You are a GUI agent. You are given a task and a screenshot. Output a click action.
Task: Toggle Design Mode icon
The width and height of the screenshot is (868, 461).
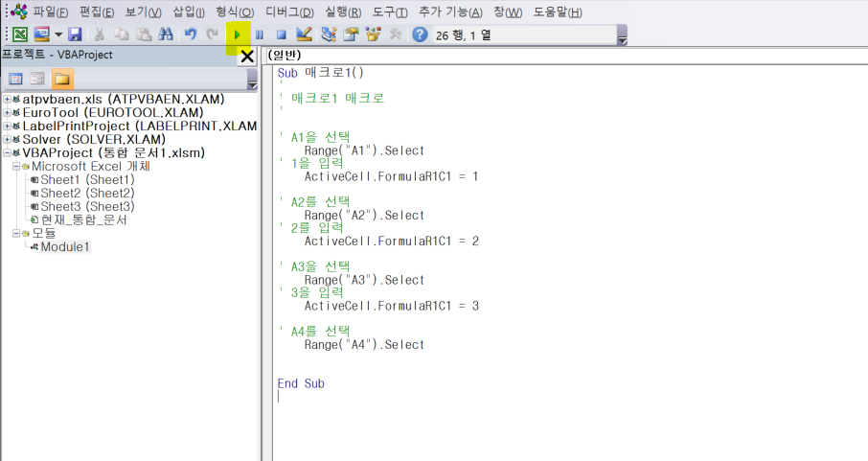tap(304, 35)
